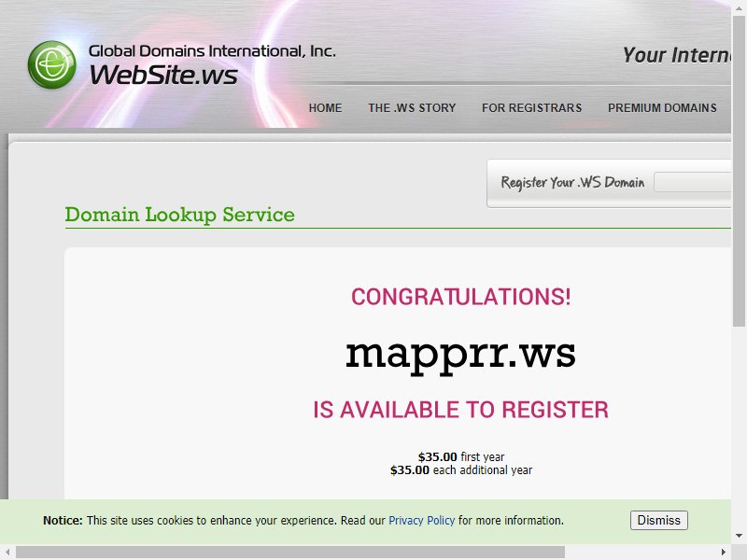Click the horizontal scrollbar thumb
The height and width of the screenshot is (560, 747).
coord(290,552)
